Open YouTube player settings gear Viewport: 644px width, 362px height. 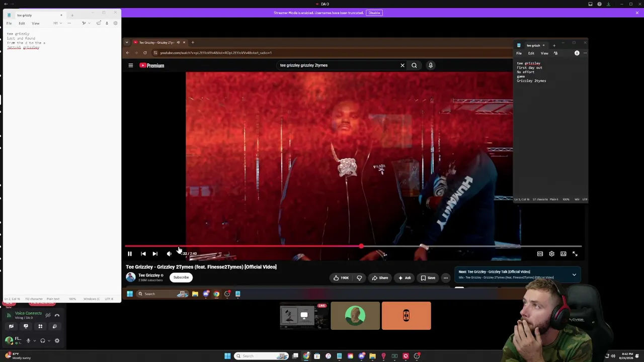[552, 254]
